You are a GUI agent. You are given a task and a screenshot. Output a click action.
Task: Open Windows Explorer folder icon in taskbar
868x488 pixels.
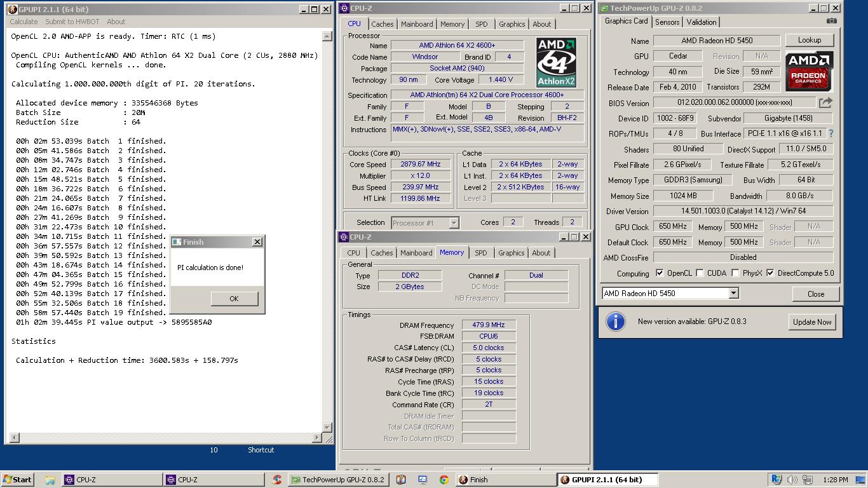[50, 480]
